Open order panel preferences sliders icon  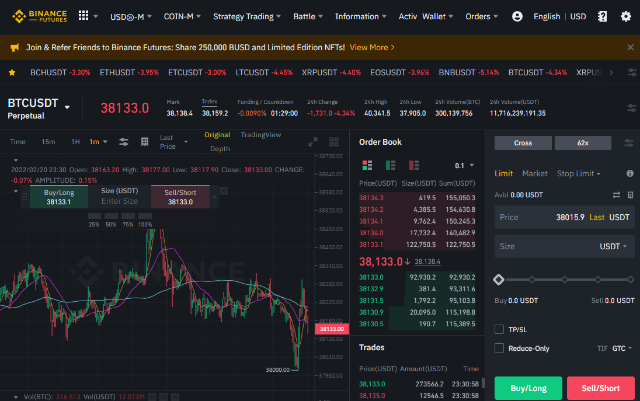629,143
